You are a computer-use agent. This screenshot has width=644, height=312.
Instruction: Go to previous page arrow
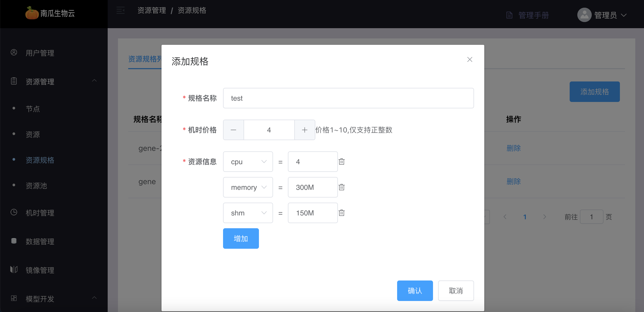click(x=505, y=217)
